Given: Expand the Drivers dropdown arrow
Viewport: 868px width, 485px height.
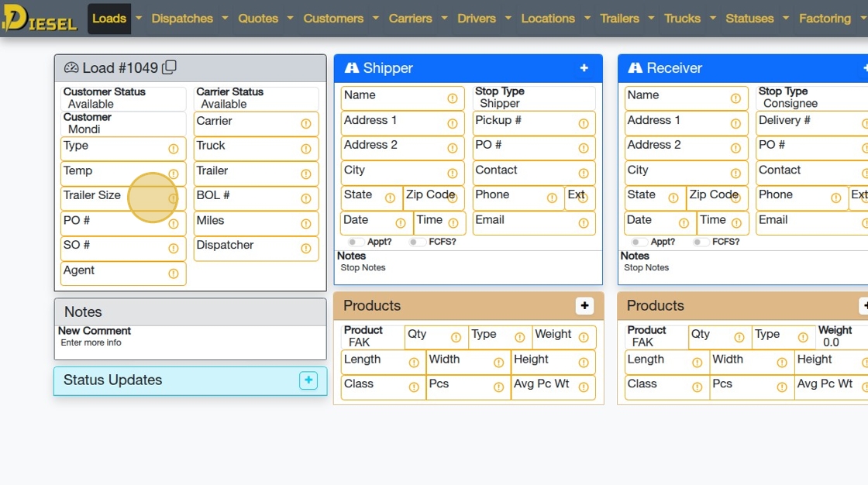Looking at the screenshot, I should point(508,19).
